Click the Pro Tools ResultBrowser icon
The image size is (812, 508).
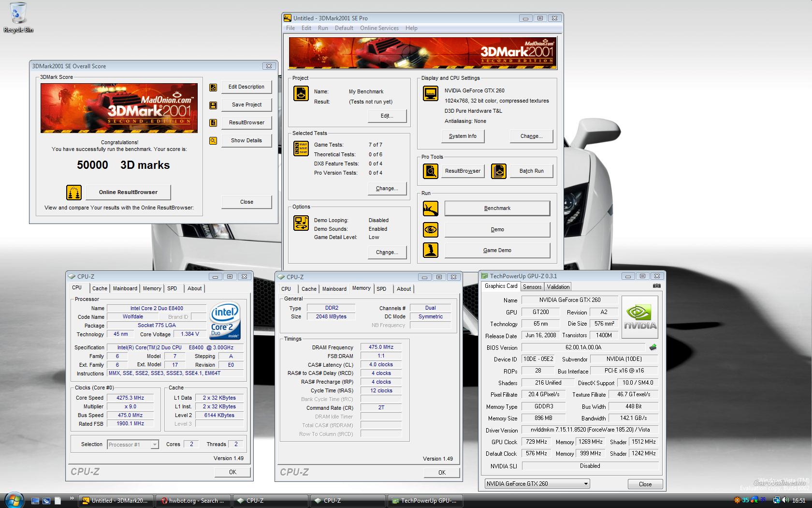(x=431, y=171)
